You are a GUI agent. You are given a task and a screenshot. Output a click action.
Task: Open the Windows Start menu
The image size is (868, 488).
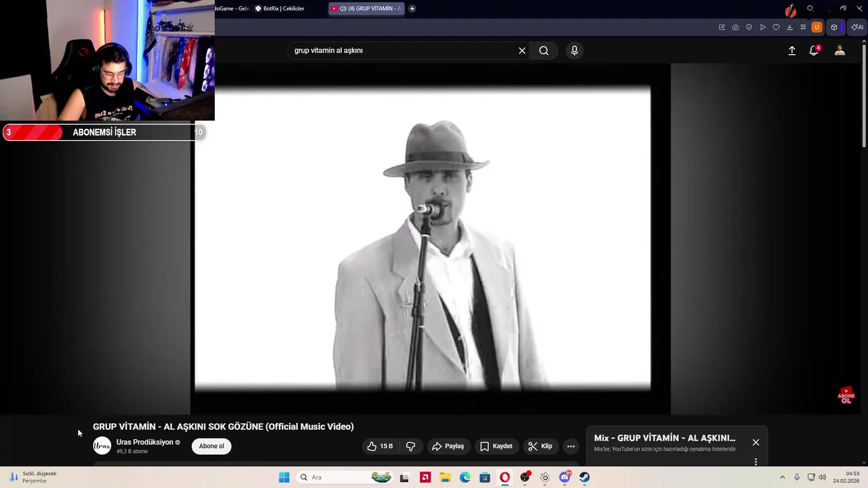coord(284,477)
